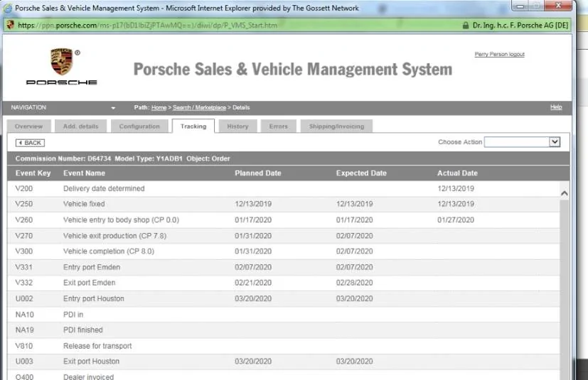Click the Actual Date column header

(457, 173)
